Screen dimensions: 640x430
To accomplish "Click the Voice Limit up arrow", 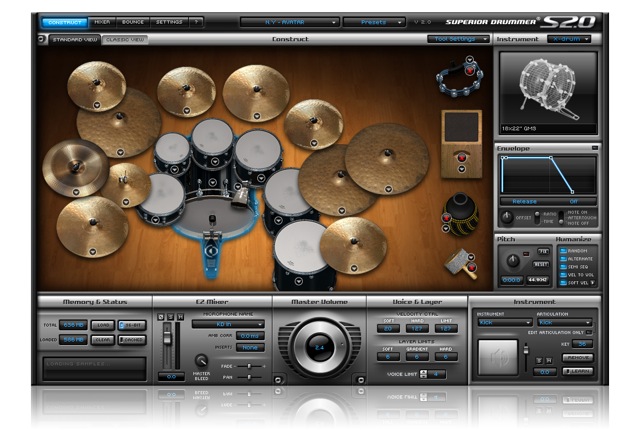I will (x=423, y=372).
